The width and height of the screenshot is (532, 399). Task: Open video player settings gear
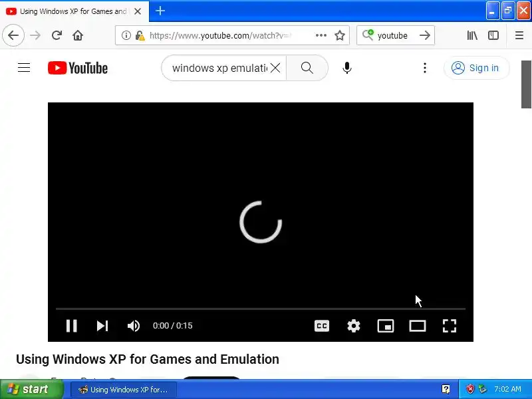tap(354, 326)
